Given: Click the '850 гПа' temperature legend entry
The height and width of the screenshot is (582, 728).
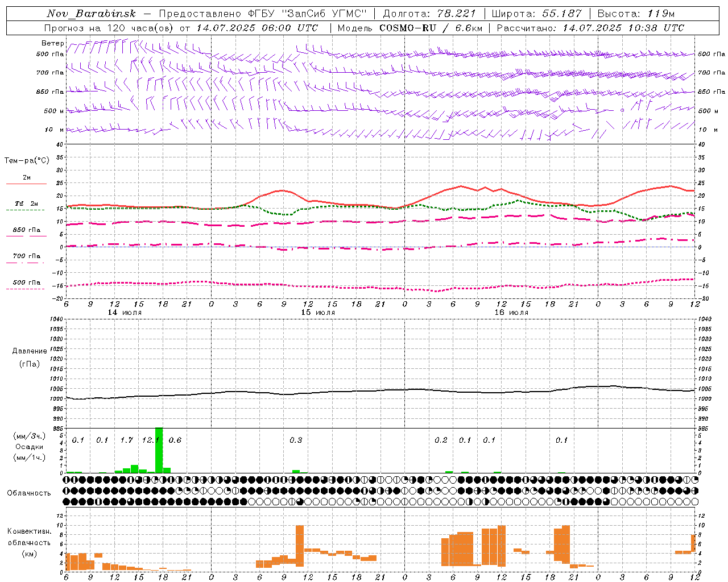Looking at the screenshot, I should 27,230.
